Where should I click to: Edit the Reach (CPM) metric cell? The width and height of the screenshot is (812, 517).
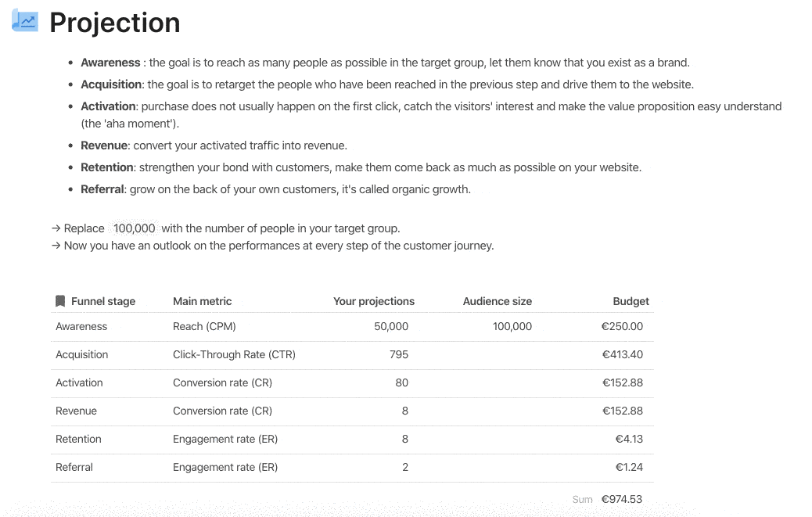[206, 326]
